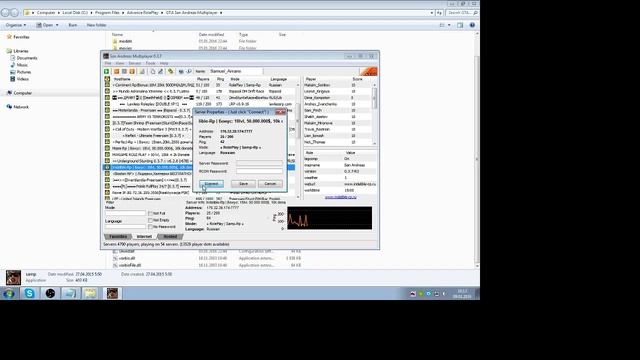Click the lock icon of the Mundo Adrenalina row
The image size is (640, 360).
click(x=107, y=91)
